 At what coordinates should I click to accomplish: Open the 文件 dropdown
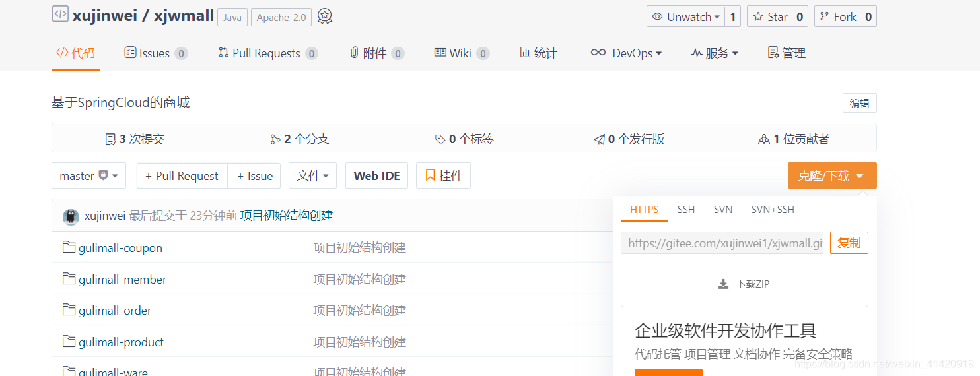[313, 176]
